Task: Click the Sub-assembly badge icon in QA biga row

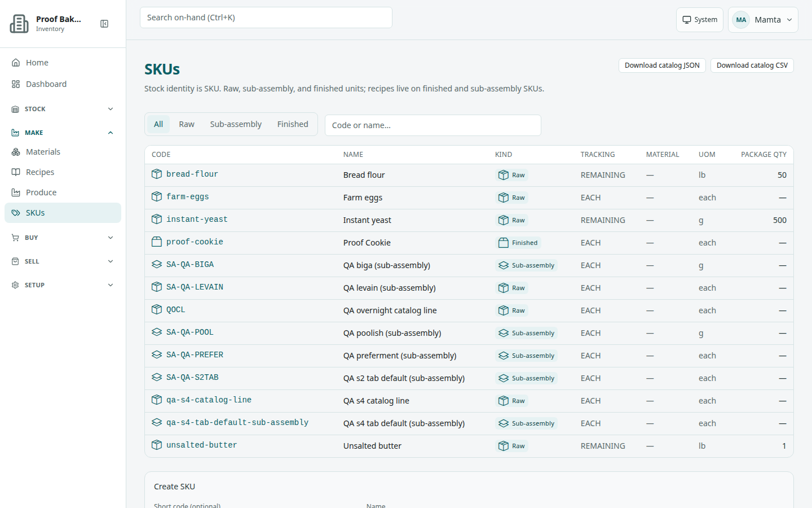Action: tap(504, 265)
